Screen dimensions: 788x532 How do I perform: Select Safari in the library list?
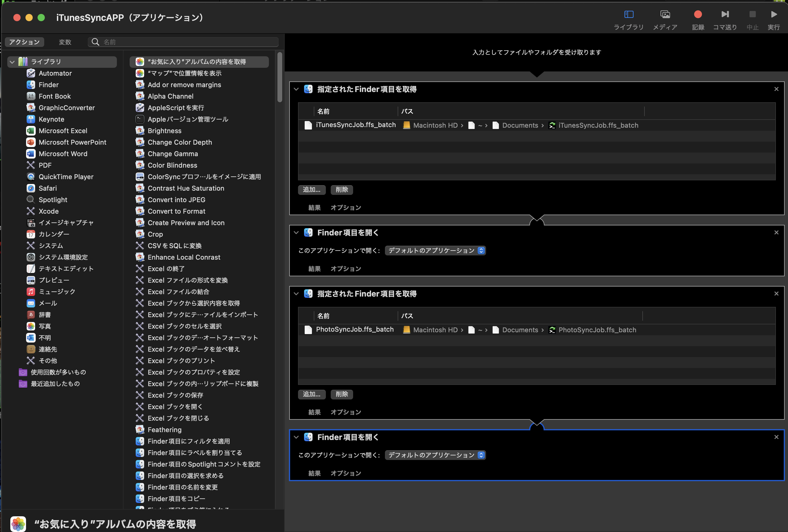(48, 188)
